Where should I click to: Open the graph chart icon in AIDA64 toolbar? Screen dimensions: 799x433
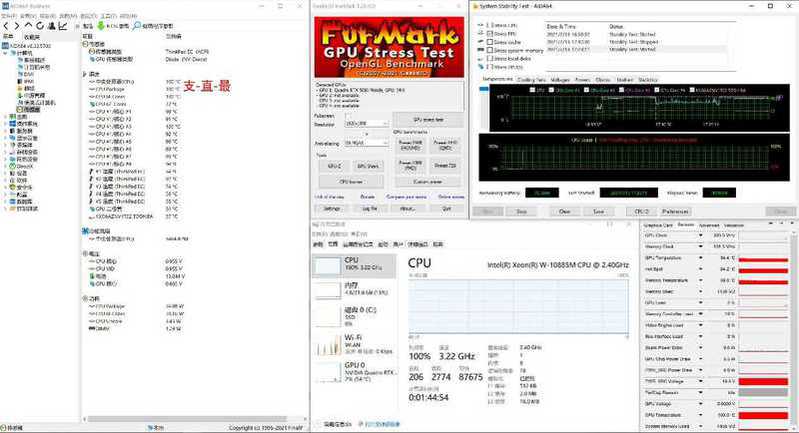63,25
